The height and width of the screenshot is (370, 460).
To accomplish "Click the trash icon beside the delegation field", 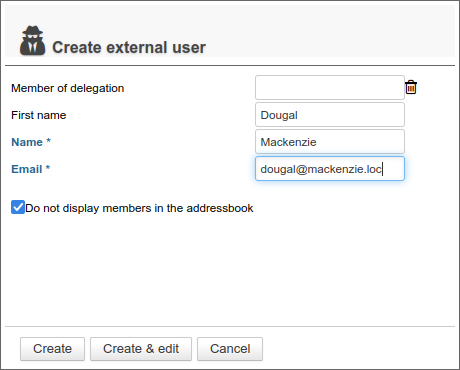I will coord(411,88).
